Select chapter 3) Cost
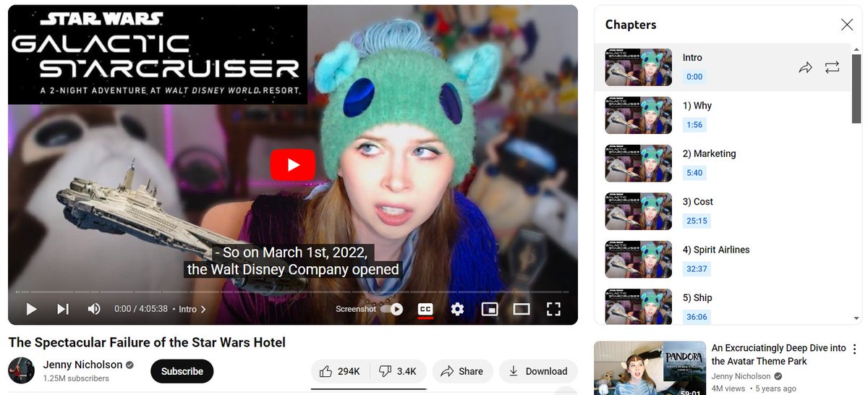This screenshot has height=395, width=868. (x=698, y=201)
